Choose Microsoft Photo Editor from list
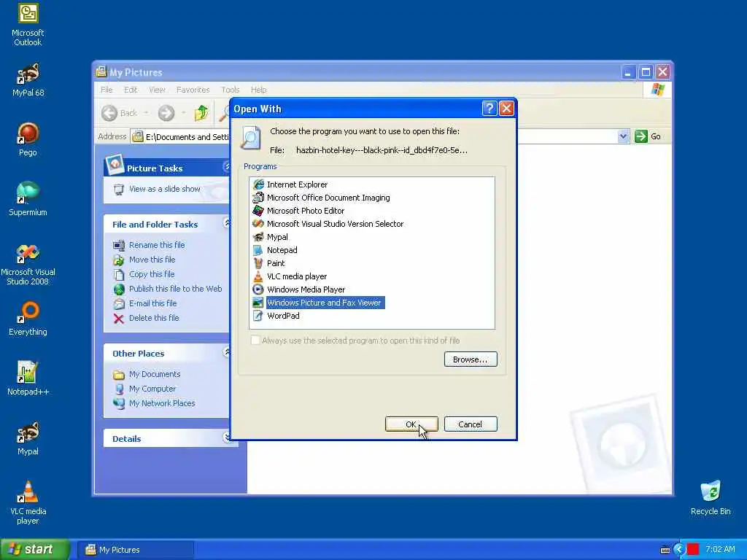This screenshot has width=747, height=560. (x=298, y=211)
